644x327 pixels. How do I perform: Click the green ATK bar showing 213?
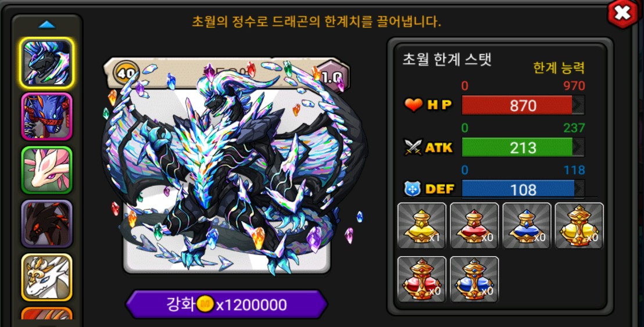click(x=523, y=148)
